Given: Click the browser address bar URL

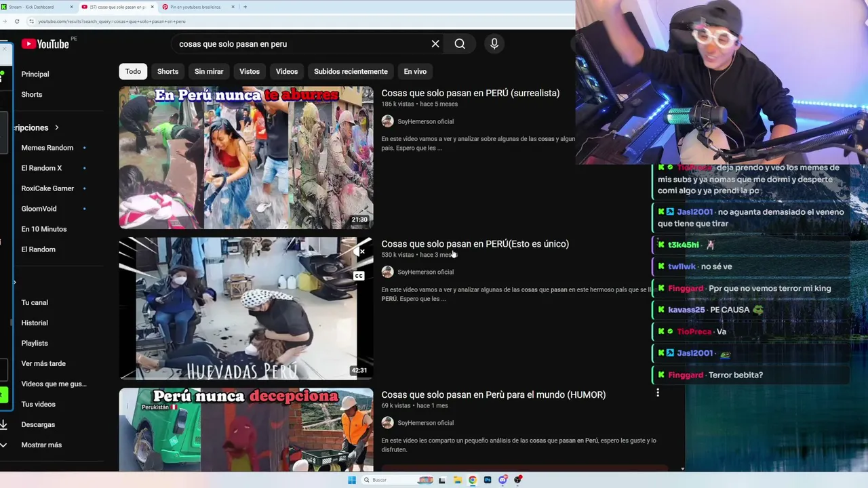Looking at the screenshot, I should coord(111,21).
